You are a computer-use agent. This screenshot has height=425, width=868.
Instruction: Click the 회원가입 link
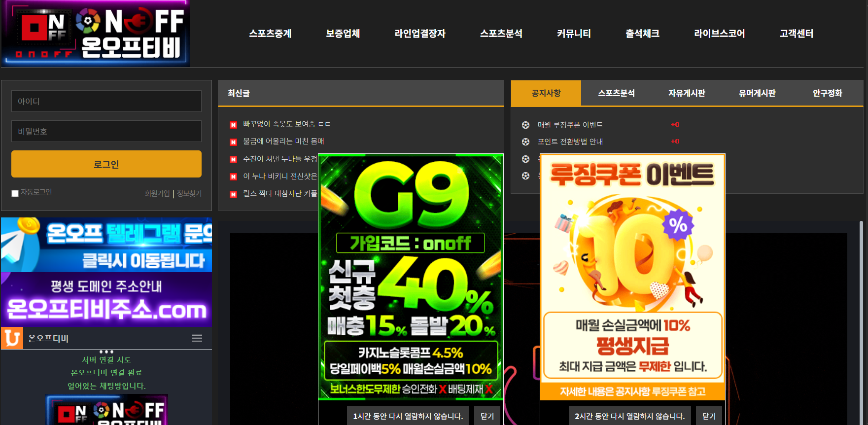tap(157, 193)
